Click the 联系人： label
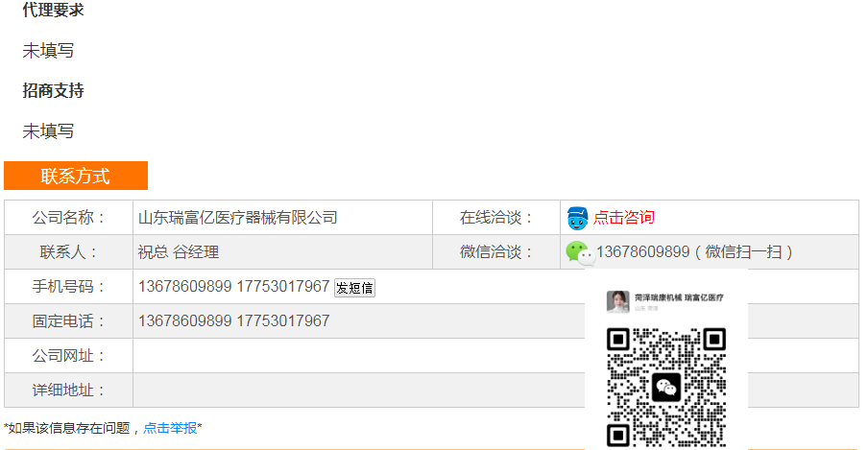 coord(68,252)
